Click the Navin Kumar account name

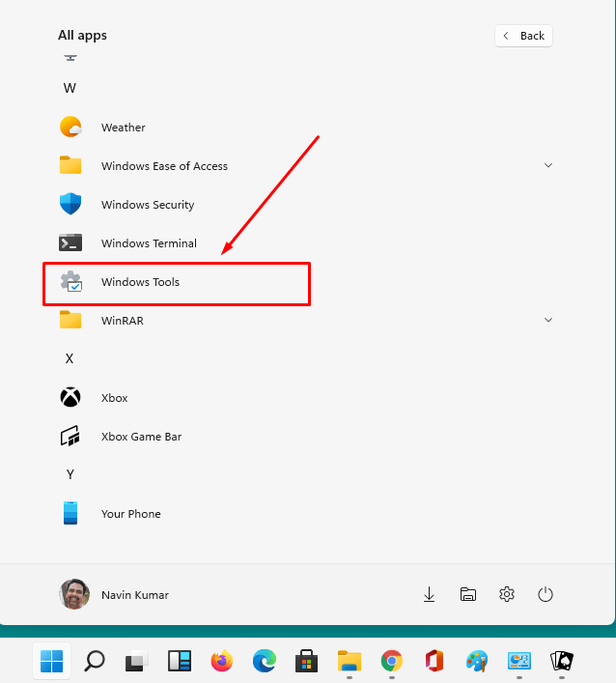[135, 594]
